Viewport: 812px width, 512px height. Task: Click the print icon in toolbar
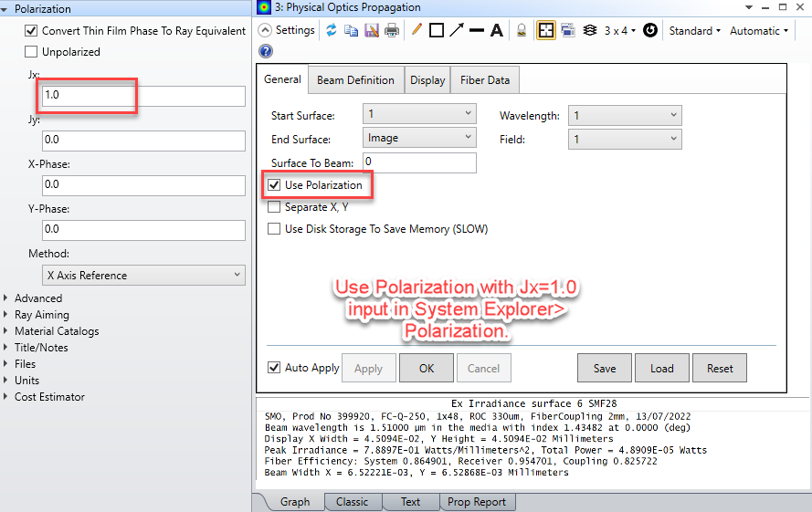(392, 30)
